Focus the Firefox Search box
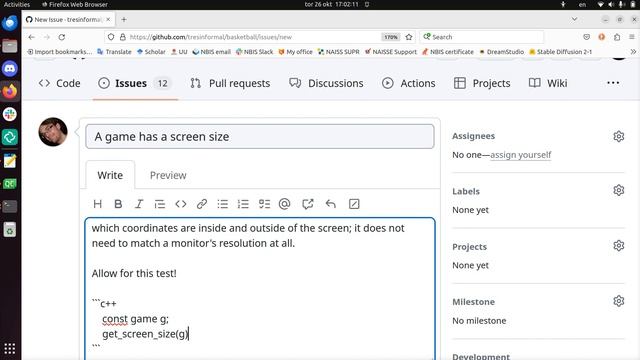The width and height of the screenshot is (640, 360). 482,37
